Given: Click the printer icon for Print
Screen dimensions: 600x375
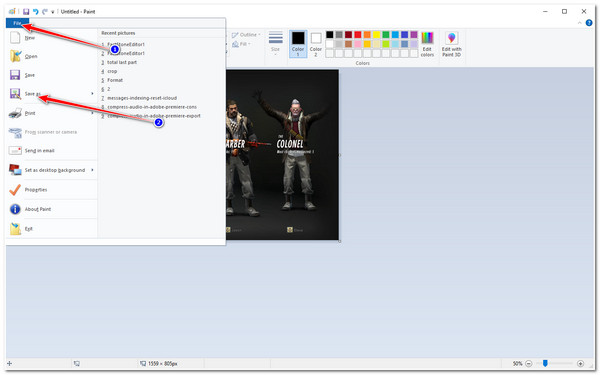Looking at the screenshot, I should pyautogui.click(x=15, y=113).
